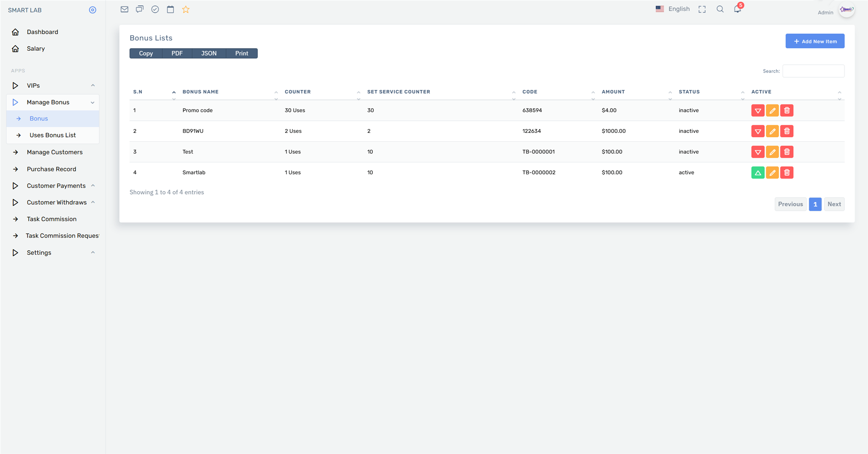Delete the Test bonus row
Image resolution: width=868 pixels, height=454 pixels.
tap(787, 152)
